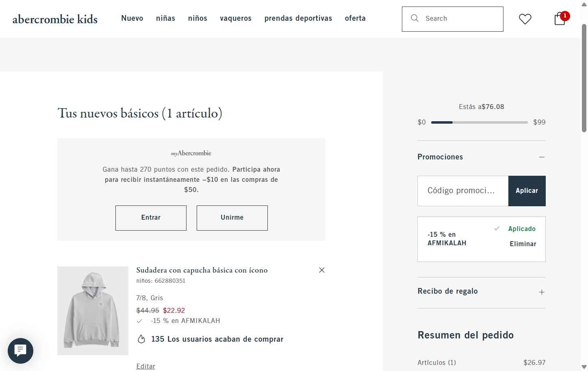Click the abercrombie kids logo
This screenshot has width=588, height=371.
point(55,19)
